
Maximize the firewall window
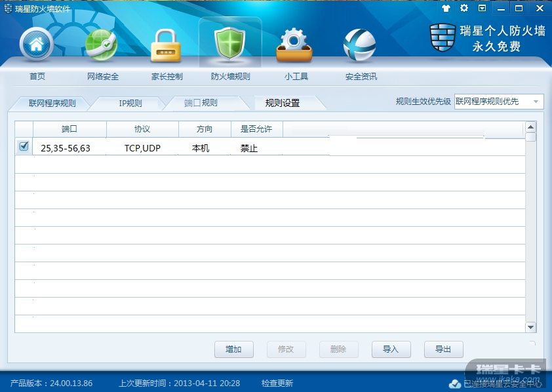[519, 8]
